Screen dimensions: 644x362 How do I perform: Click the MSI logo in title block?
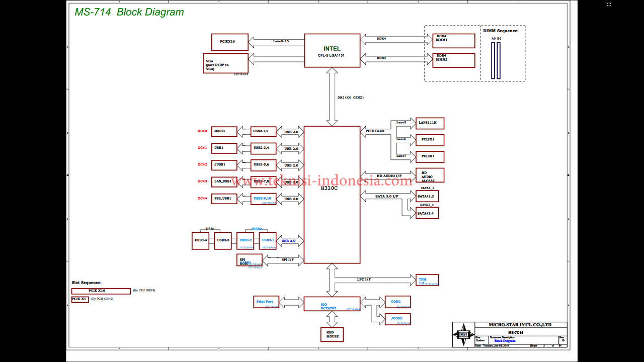coord(463,334)
